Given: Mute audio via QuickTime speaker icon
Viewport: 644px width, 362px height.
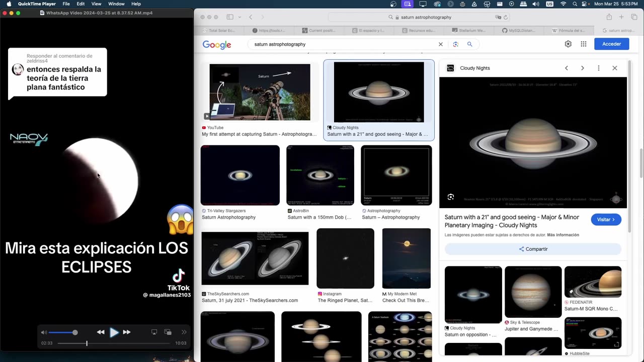Looking at the screenshot, I should coord(44,332).
